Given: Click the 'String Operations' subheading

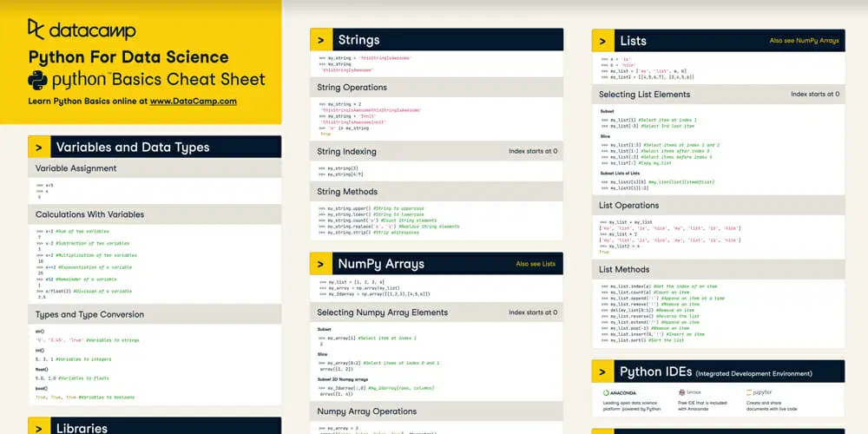Looking at the screenshot, I should click(x=352, y=88).
